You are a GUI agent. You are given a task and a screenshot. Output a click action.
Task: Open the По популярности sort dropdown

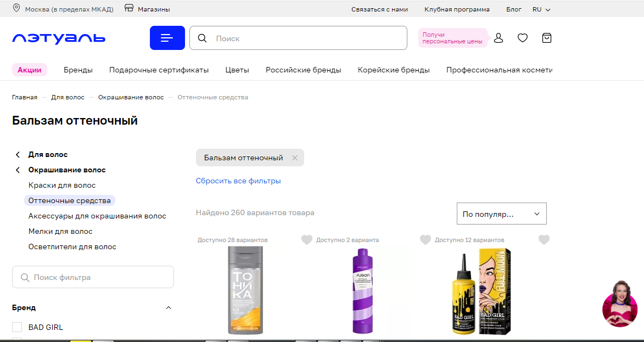(501, 214)
